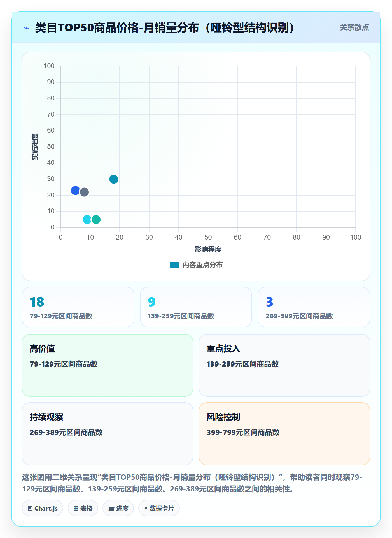Click the gray scatter data point
Image resolution: width=392 pixels, height=538 pixels.
84,192
